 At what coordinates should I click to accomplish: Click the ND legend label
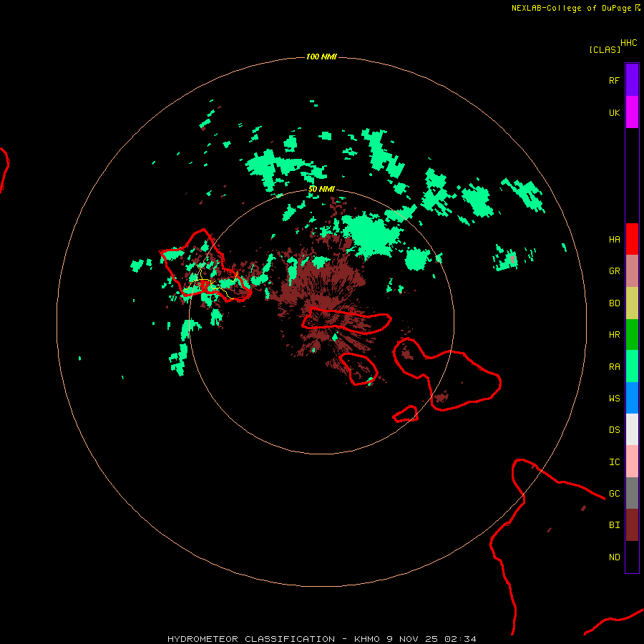(614, 557)
